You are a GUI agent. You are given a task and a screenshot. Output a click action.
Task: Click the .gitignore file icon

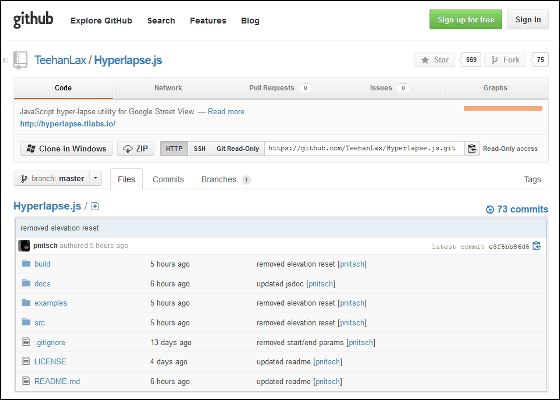click(x=26, y=342)
